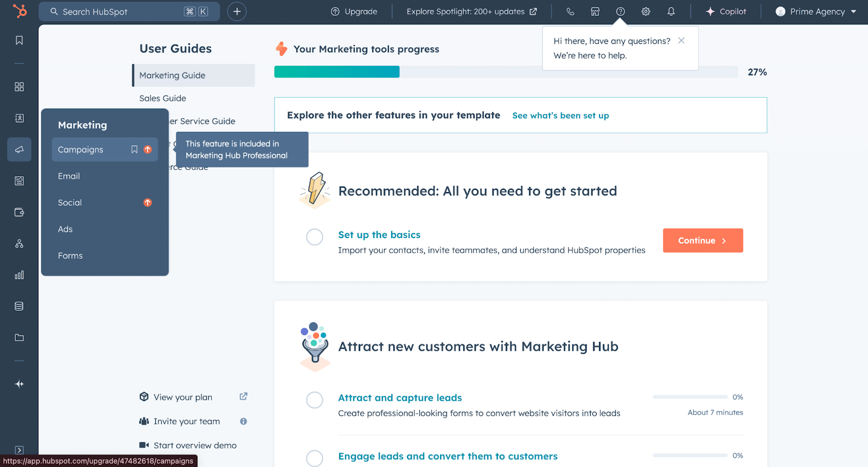868x467 pixels.
Task: Open Set up the basics link
Action: coord(379,235)
